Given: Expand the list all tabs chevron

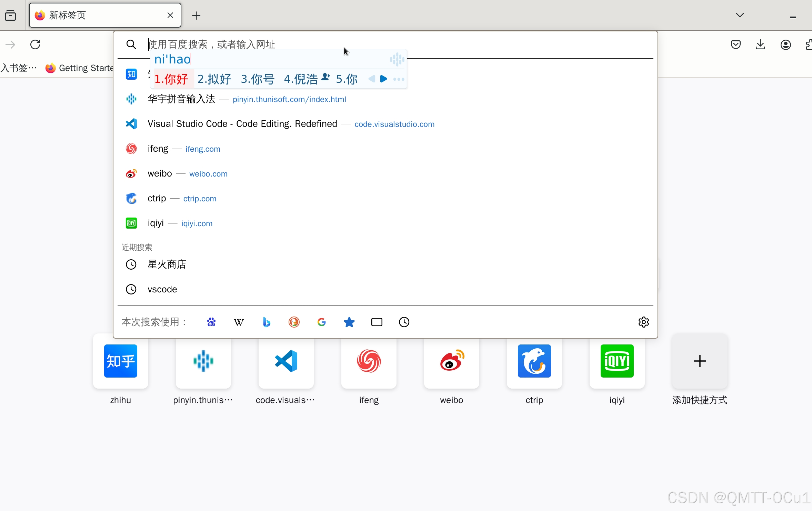Looking at the screenshot, I should [740, 15].
